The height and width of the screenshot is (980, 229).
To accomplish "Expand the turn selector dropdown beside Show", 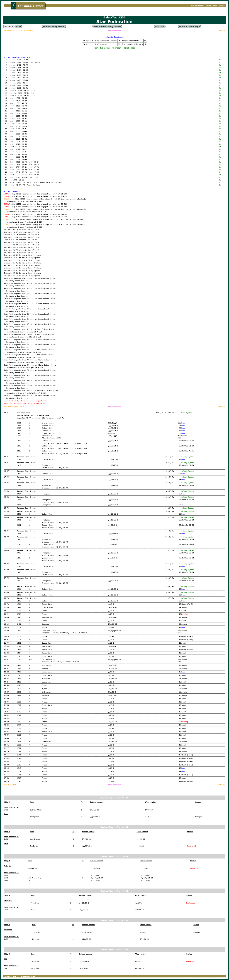I will [8, 27].
